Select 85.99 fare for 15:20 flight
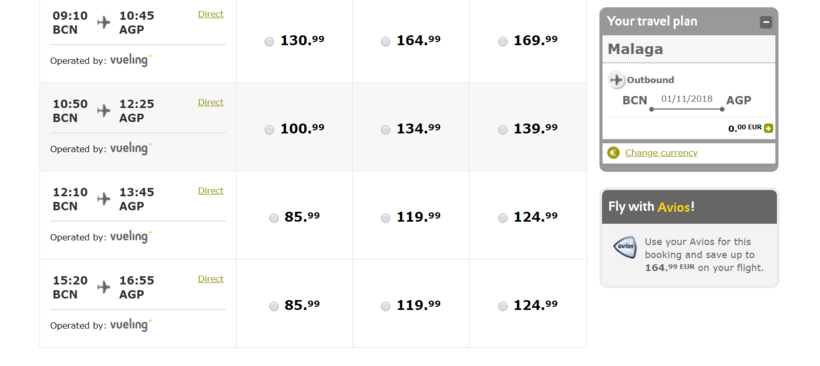 coord(274,307)
